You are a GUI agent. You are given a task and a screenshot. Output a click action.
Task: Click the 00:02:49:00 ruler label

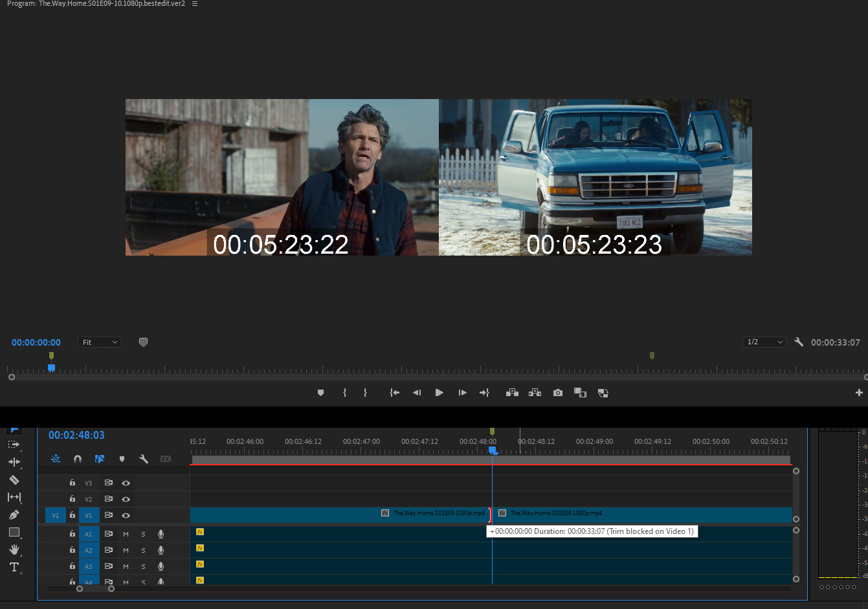tap(594, 441)
